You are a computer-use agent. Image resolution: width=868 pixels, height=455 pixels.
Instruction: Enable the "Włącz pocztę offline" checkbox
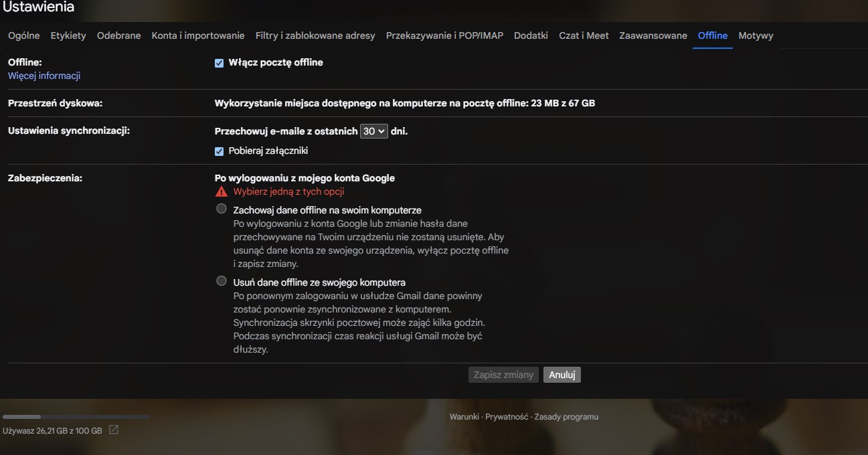point(219,63)
